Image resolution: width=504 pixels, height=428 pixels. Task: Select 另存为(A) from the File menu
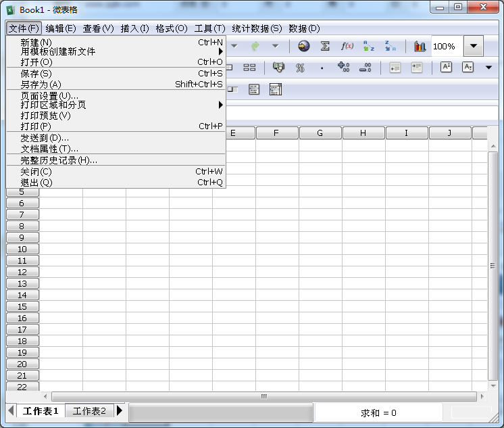[41, 85]
